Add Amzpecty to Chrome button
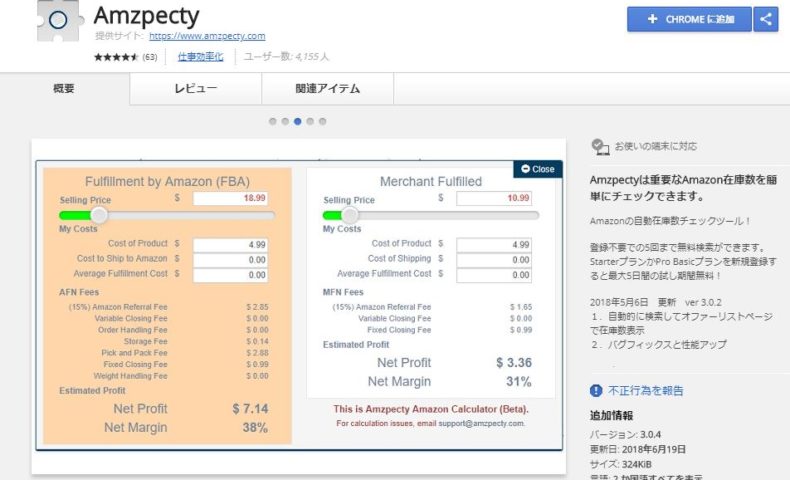The height and width of the screenshot is (480, 790). pos(689,19)
